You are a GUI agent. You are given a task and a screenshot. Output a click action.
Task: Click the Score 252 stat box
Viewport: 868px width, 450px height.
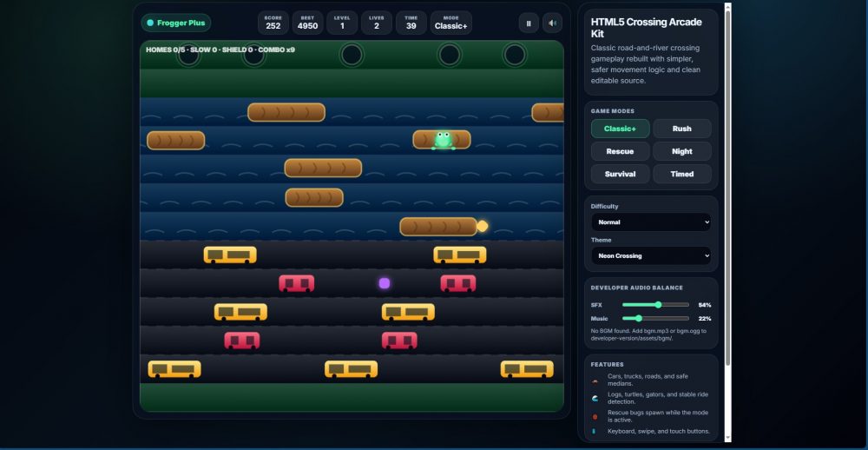click(x=273, y=23)
